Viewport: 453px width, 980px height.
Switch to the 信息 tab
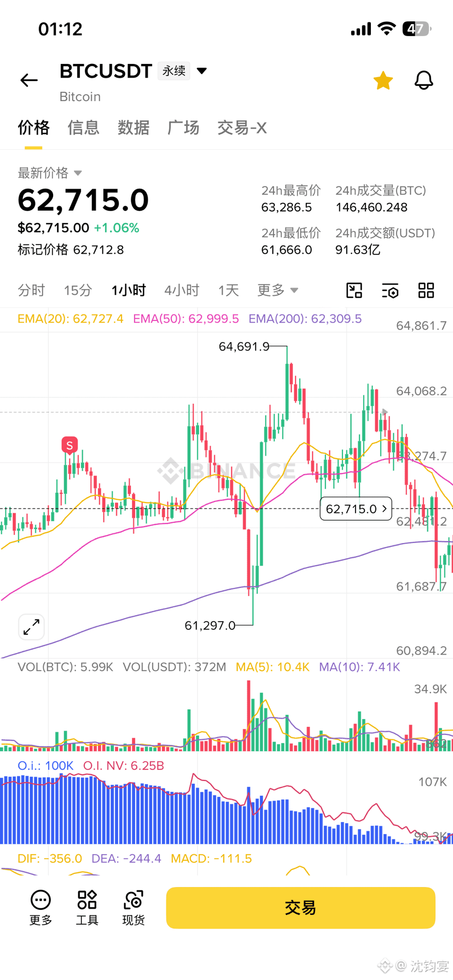pyautogui.click(x=83, y=127)
